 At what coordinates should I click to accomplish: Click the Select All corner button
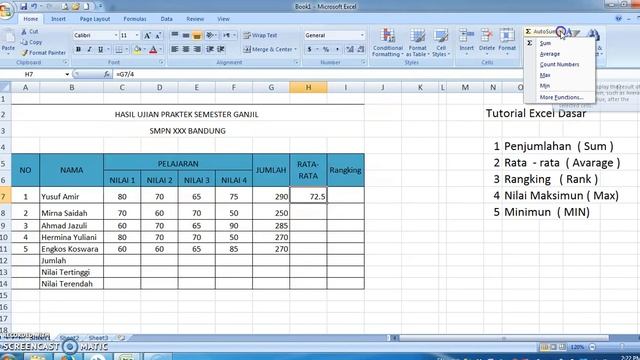point(5,87)
